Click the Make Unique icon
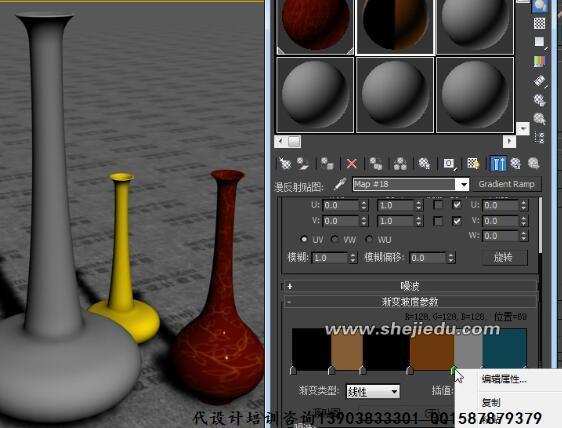This screenshot has width=562, height=428. pos(400,163)
